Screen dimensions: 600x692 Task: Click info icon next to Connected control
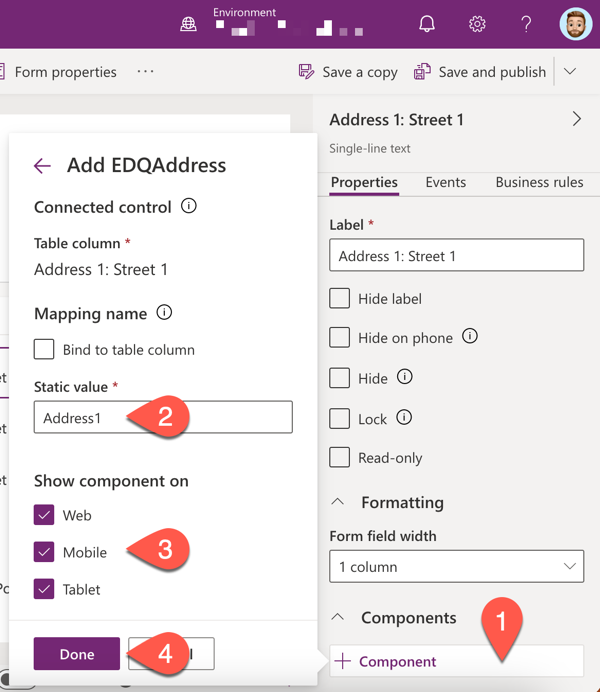189,206
